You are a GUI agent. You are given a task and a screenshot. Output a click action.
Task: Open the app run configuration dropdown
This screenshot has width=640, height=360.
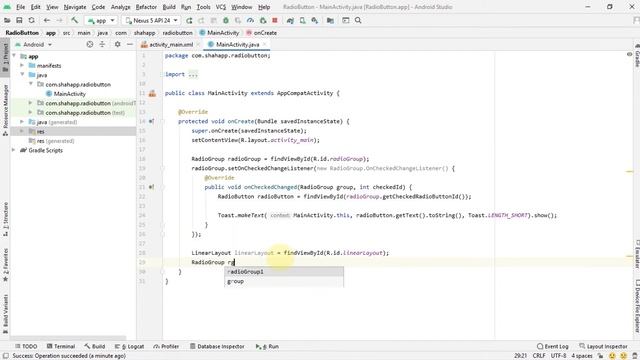coord(102,20)
